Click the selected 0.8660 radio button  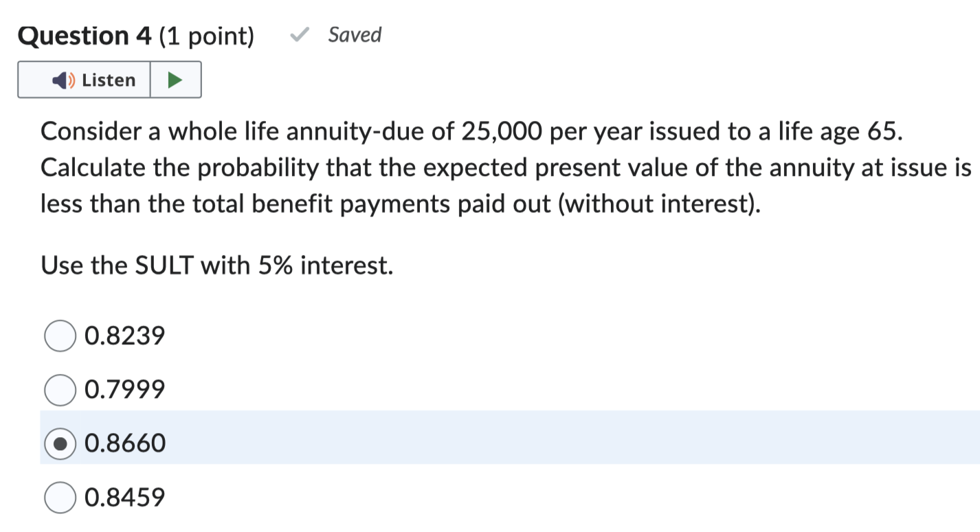coord(60,444)
